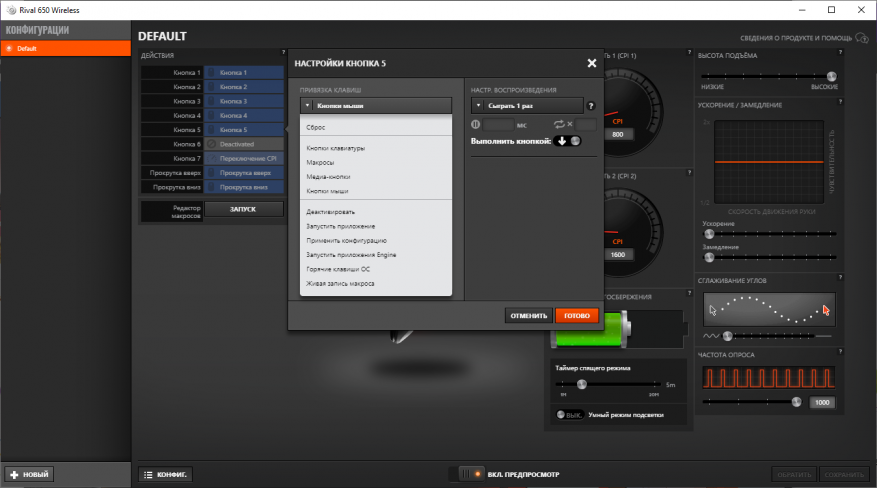The width and height of the screenshot is (877, 488).
Task: Open help for playback settings
Action: coord(591,106)
